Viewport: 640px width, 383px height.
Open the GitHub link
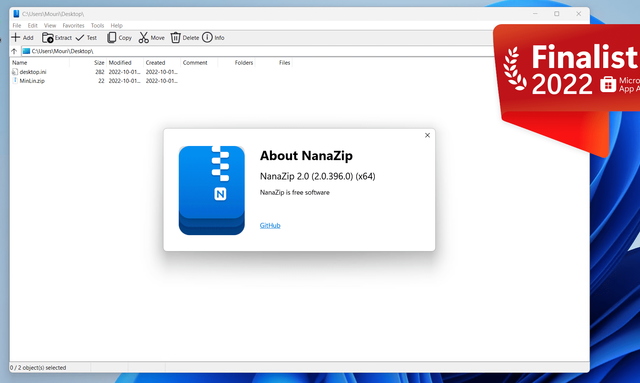click(270, 225)
